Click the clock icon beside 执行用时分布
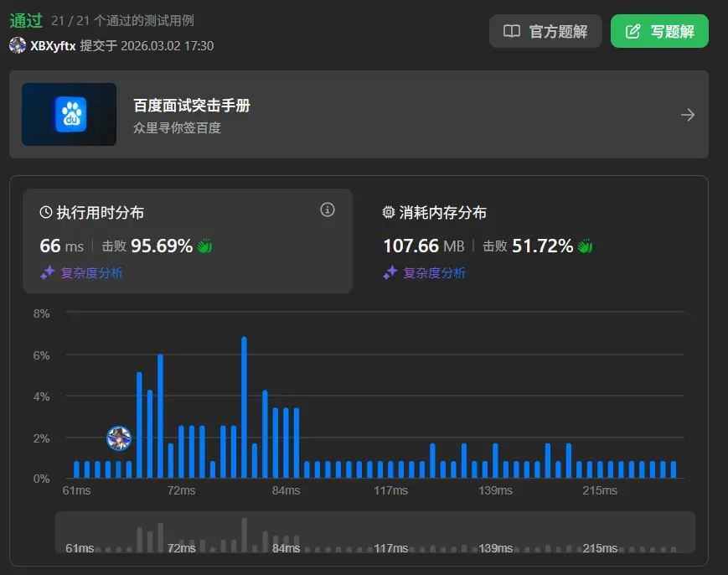The height and width of the screenshot is (575, 728). 46,213
